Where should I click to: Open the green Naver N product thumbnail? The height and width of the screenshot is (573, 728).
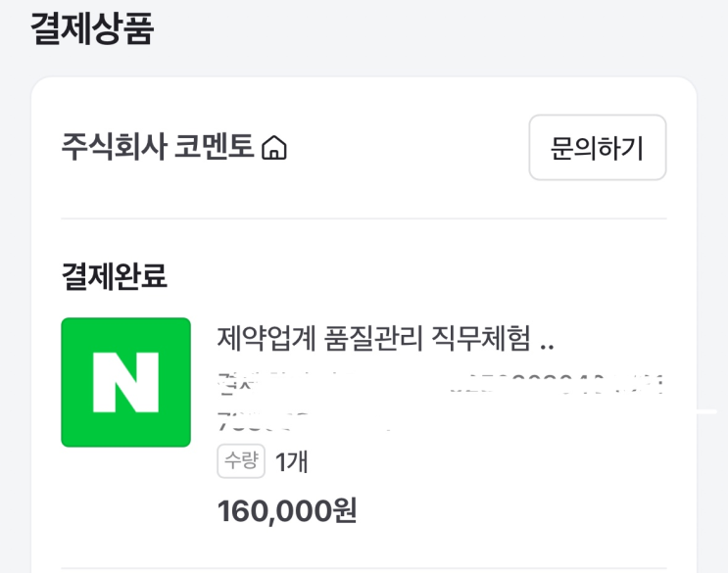[x=125, y=382]
